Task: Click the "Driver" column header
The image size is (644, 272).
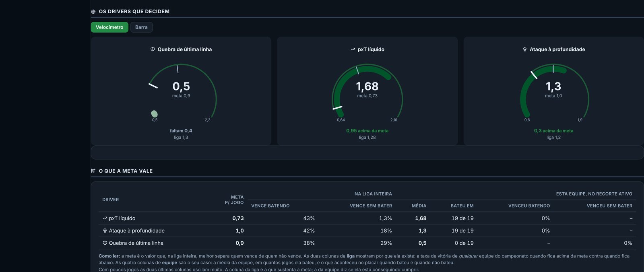Action: [x=111, y=200]
